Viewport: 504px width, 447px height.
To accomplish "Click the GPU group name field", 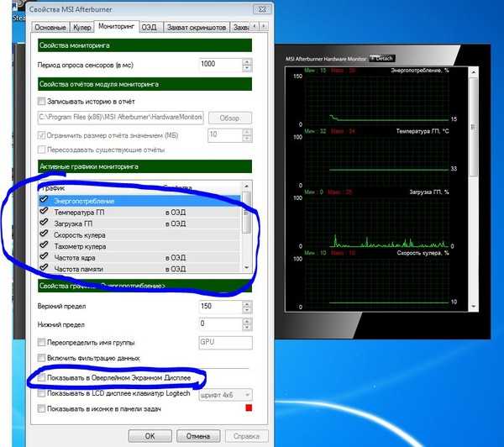I will (x=226, y=343).
